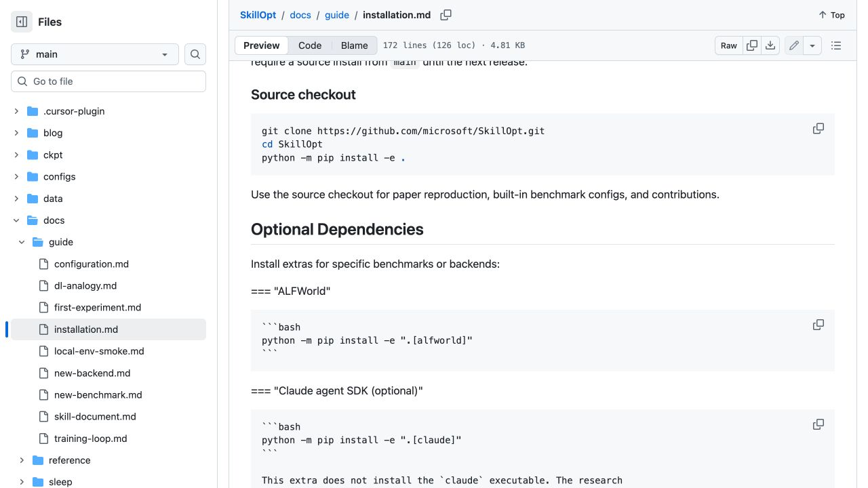
Task: Copy the alfworld install code block
Action: click(x=818, y=325)
